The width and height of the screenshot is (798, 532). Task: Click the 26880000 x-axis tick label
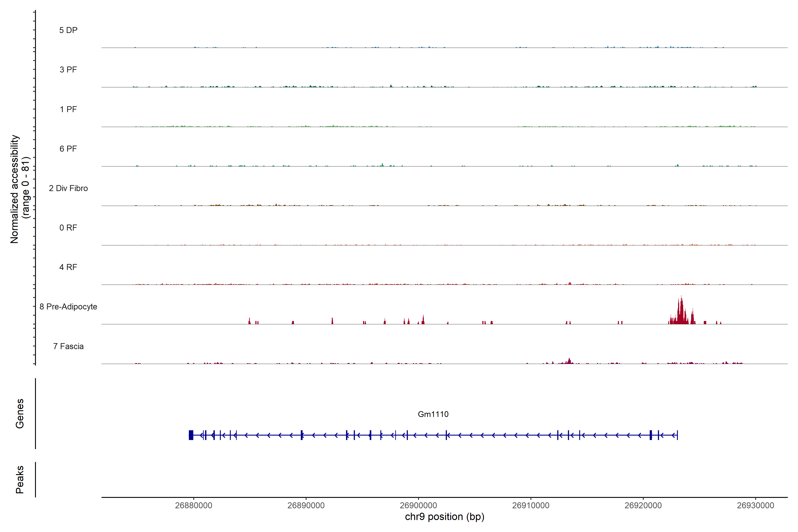coord(193,505)
